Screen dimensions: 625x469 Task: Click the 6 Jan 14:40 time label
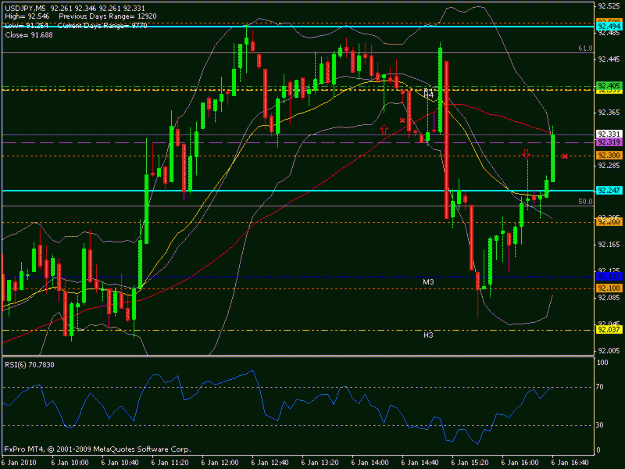tap(420, 463)
